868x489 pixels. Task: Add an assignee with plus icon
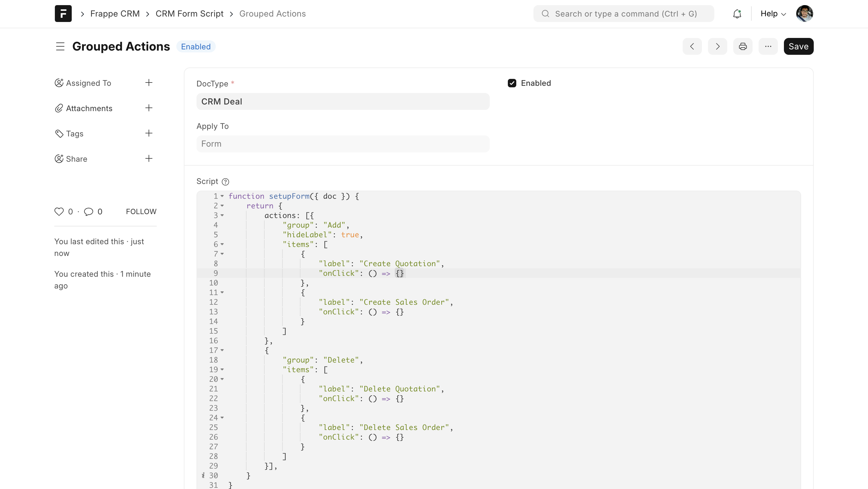(x=149, y=83)
